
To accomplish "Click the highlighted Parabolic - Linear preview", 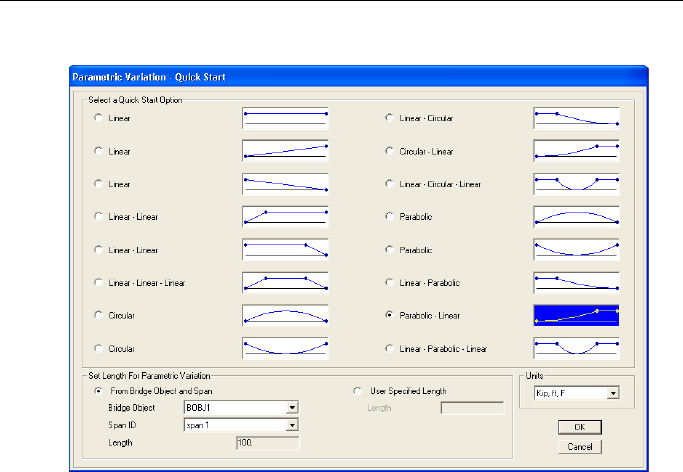I will point(576,315).
